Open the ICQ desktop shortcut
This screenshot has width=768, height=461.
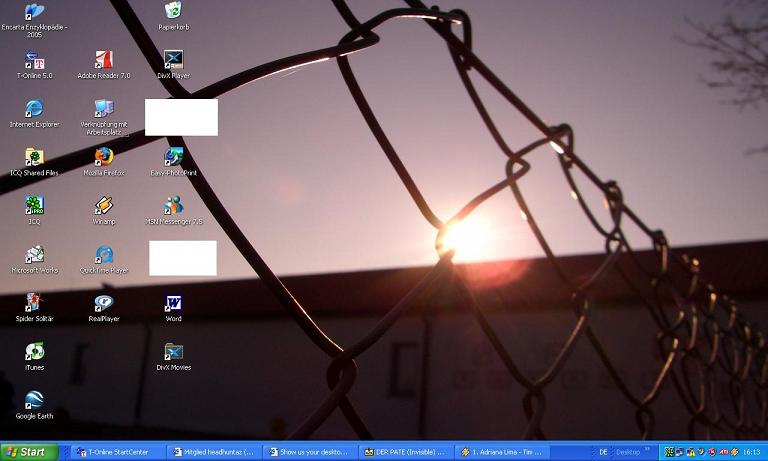(34, 206)
